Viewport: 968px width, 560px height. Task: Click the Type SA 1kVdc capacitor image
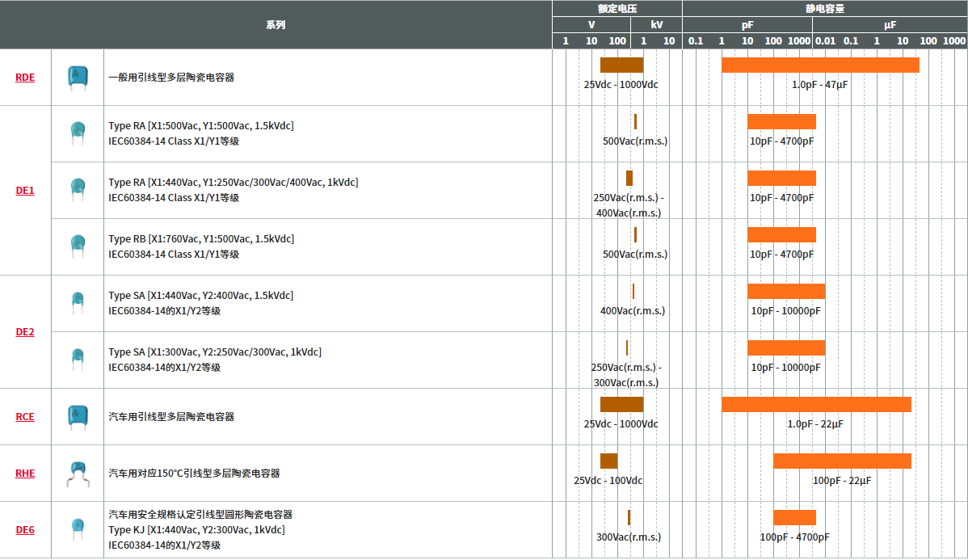(77, 359)
